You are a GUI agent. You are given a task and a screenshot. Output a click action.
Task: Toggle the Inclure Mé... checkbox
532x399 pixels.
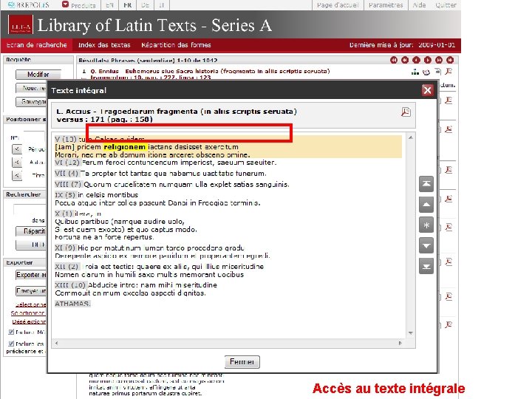[11, 332]
